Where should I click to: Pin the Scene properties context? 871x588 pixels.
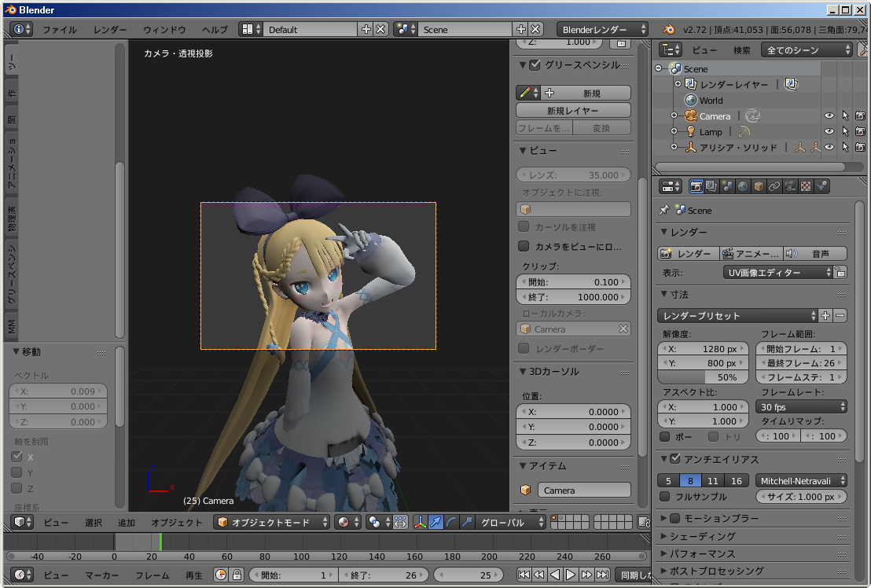pos(663,211)
